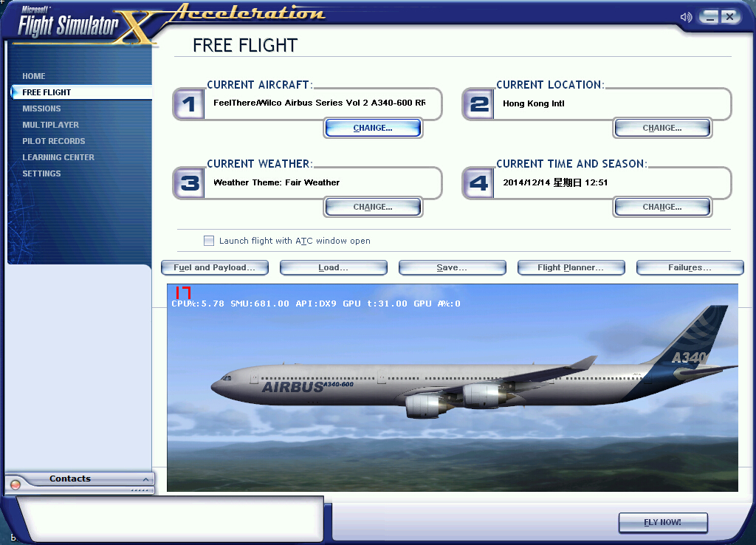Expand the Contacts panel chevron

[x=145, y=479]
